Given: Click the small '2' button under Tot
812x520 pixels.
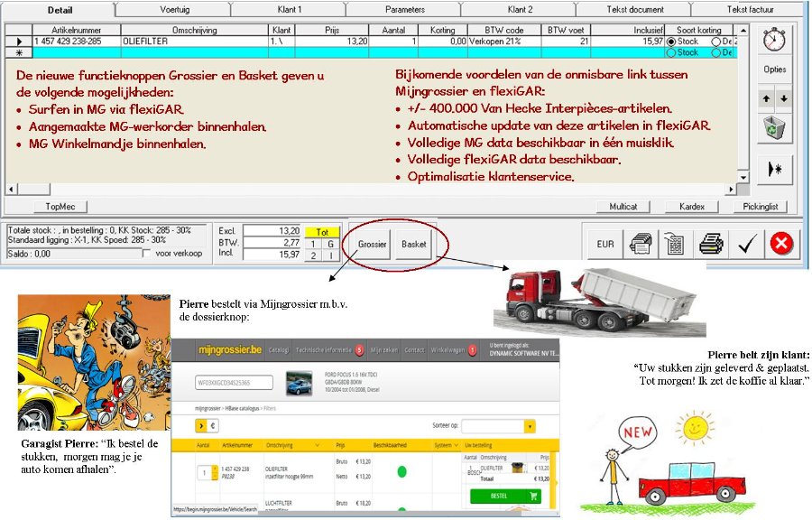Looking at the screenshot, I should (313, 255).
